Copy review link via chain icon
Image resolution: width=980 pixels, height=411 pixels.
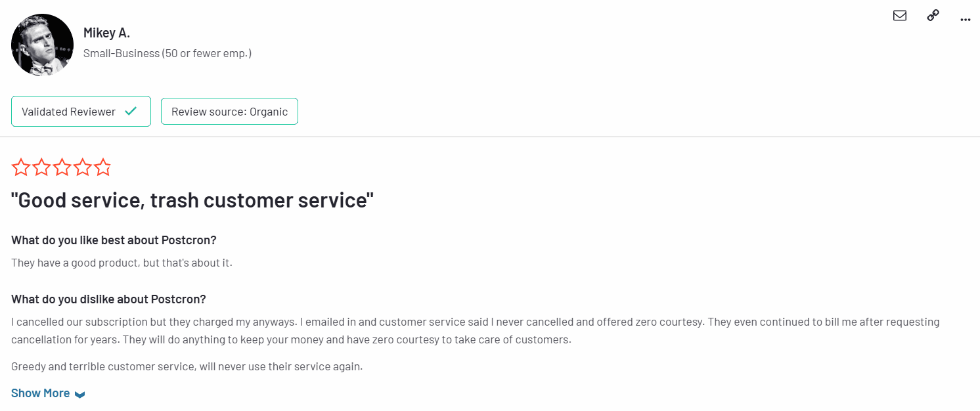933,16
